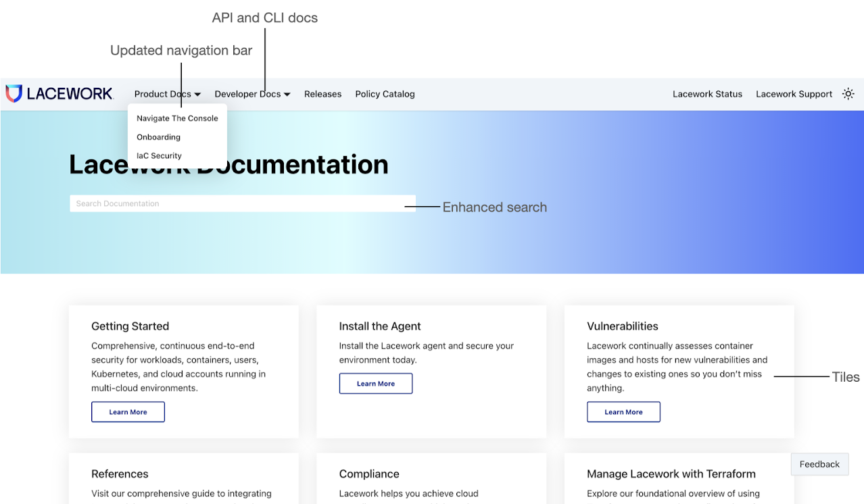This screenshot has width=864, height=504.
Task: Open Lacework Support from the navbar
Action: coord(794,94)
